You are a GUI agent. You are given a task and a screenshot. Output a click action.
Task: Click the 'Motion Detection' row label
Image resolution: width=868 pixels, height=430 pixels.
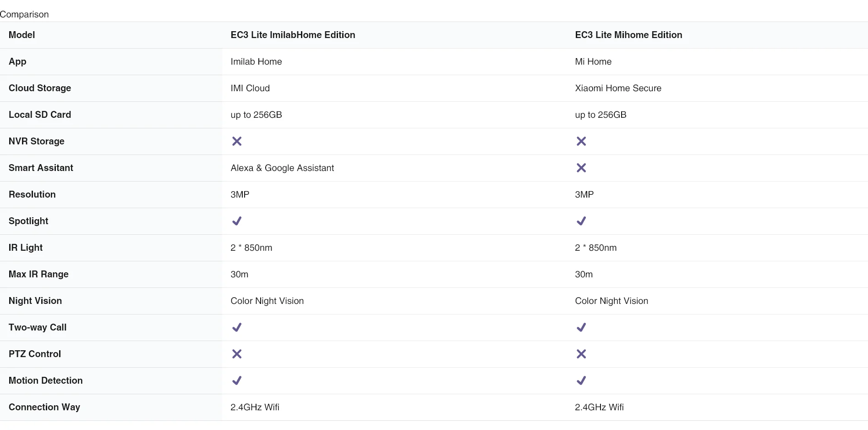tap(46, 380)
